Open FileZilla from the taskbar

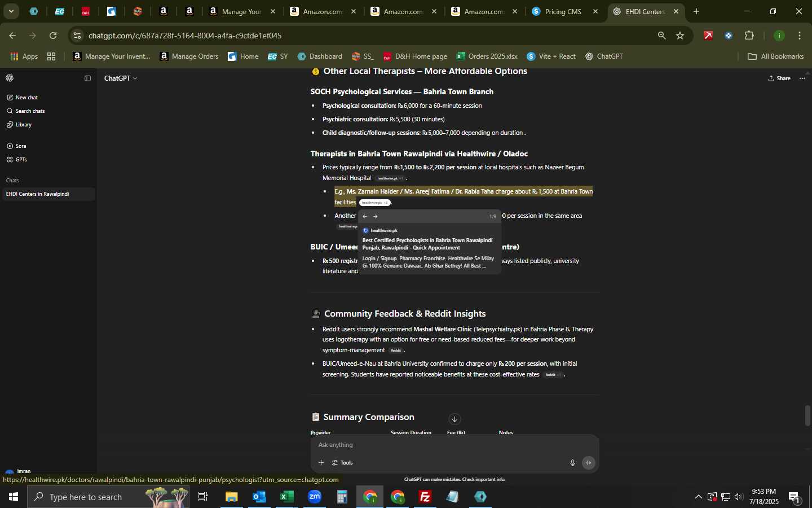coord(425,497)
